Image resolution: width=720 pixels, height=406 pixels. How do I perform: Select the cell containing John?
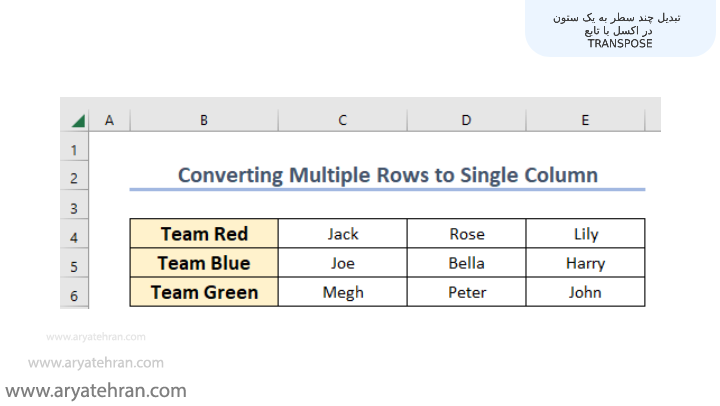click(x=585, y=292)
